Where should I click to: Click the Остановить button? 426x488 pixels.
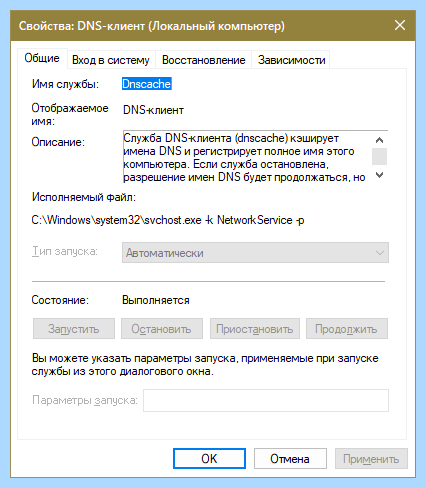coord(162,329)
